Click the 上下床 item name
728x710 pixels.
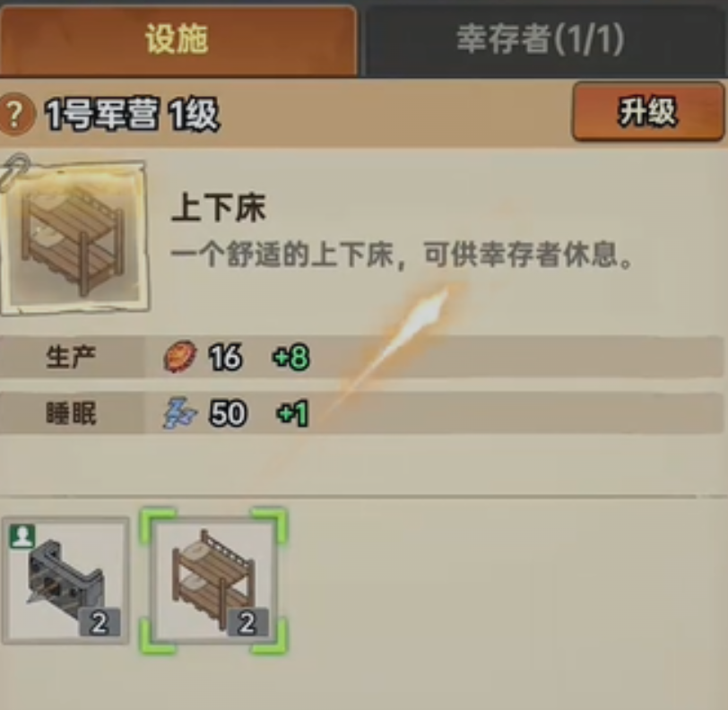point(218,208)
